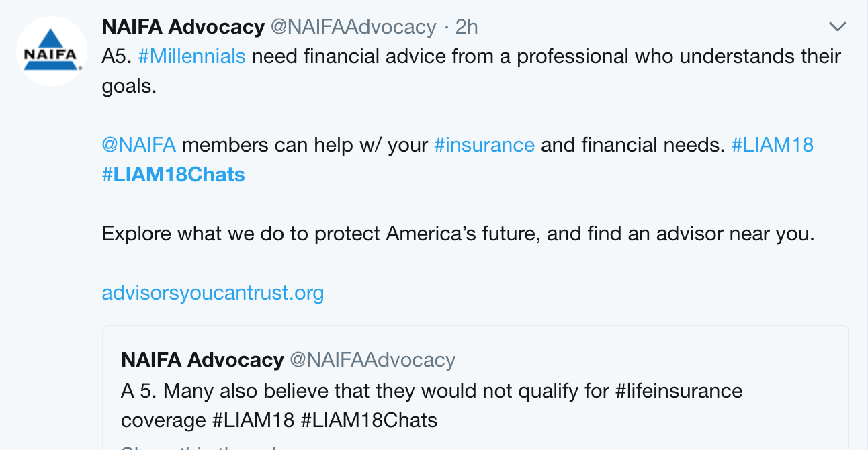Viewport: 868px width, 450px height.
Task: Click the @NAIFAAdvocacy handle beside the 2h timestamp
Action: coord(353,27)
